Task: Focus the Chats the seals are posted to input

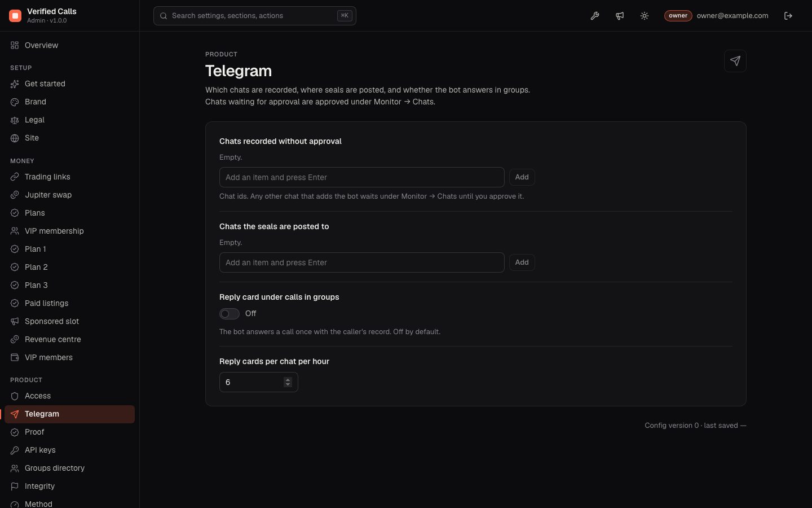Action: 362,262
